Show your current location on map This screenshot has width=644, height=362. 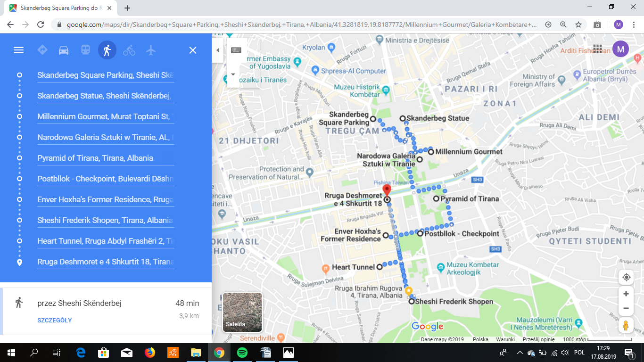pyautogui.click(x=626, y=277)
